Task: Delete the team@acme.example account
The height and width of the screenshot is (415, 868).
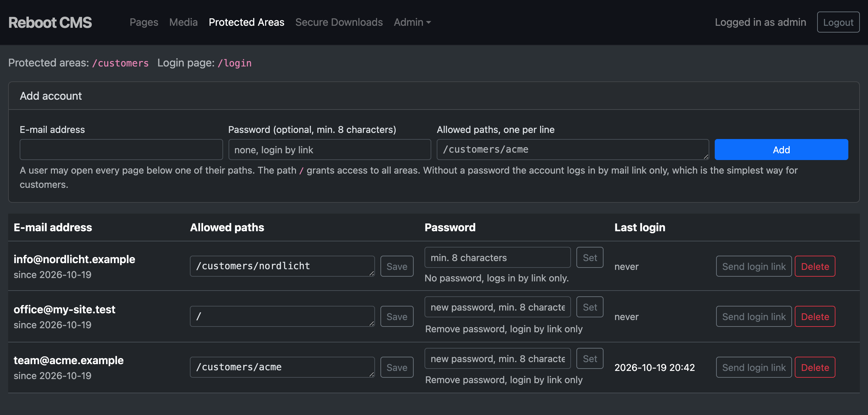Action: 815,367
